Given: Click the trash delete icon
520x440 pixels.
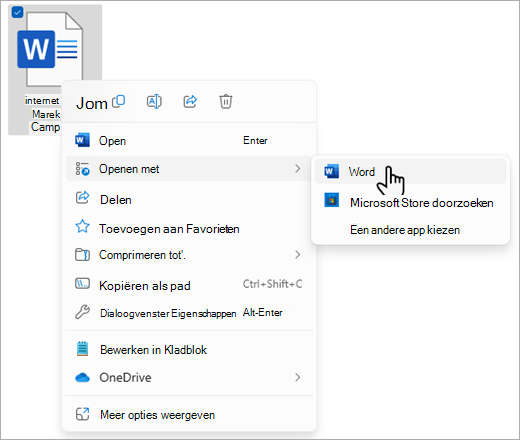Looking at the screenshot, I should tap(226, 101).
